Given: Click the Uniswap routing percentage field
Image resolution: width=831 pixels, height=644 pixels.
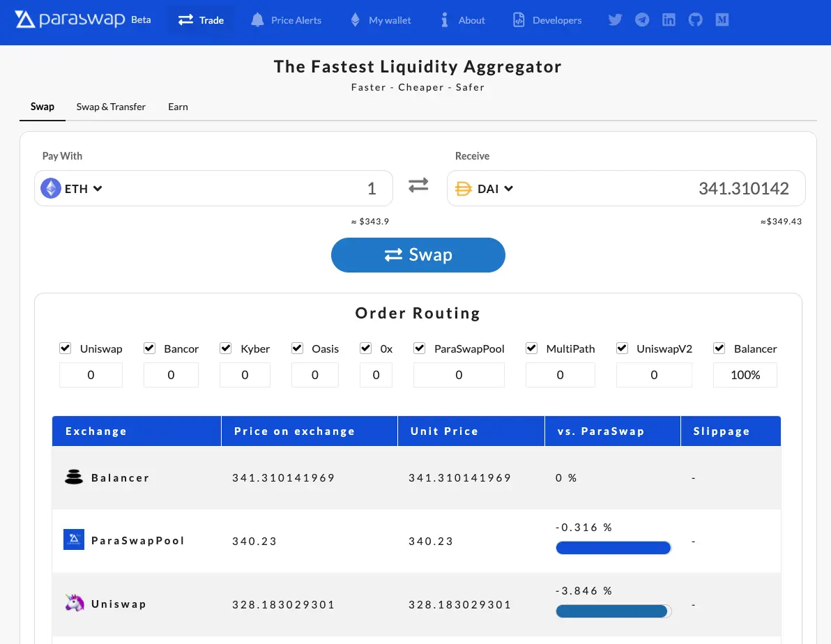Looking at the screenshot, I should (x=91, y=375).
